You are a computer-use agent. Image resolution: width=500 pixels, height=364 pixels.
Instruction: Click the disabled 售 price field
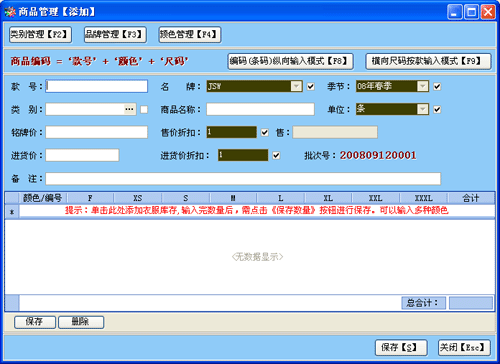335,132
